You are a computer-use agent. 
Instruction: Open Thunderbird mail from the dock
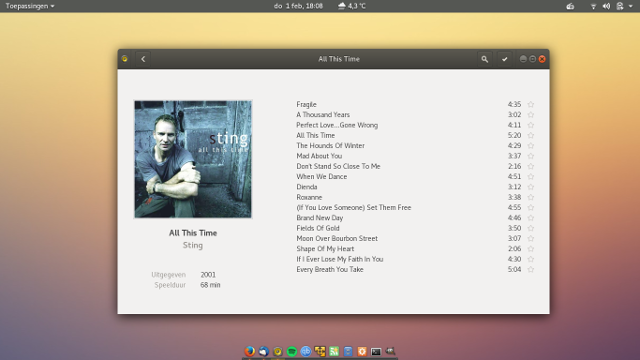[264, 351]
